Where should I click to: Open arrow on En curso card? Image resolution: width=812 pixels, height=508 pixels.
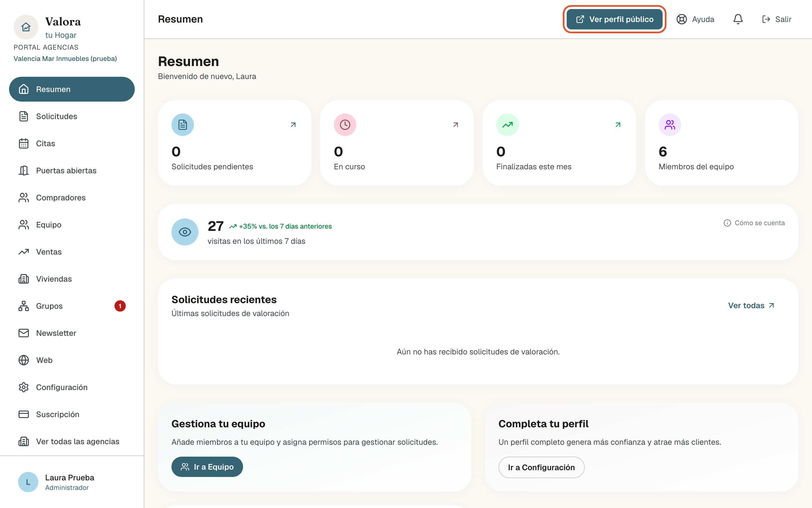(455, 125)
